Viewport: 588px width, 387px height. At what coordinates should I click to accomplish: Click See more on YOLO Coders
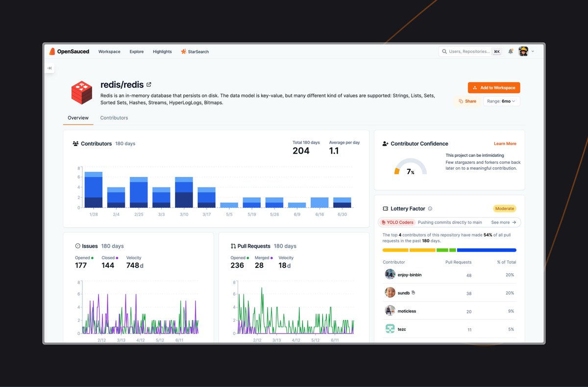(504, 222)
